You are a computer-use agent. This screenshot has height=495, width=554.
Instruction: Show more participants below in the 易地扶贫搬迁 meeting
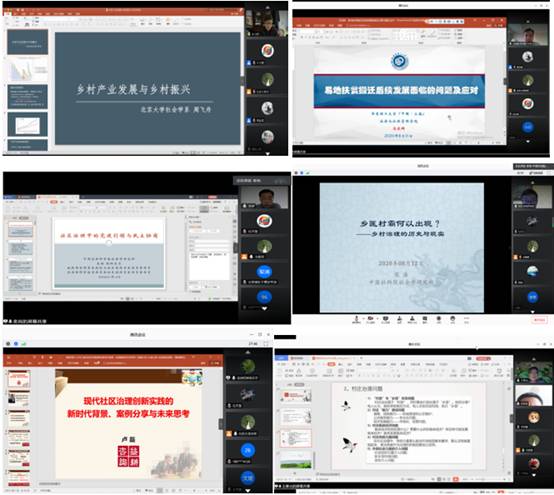tap(528, 142)
